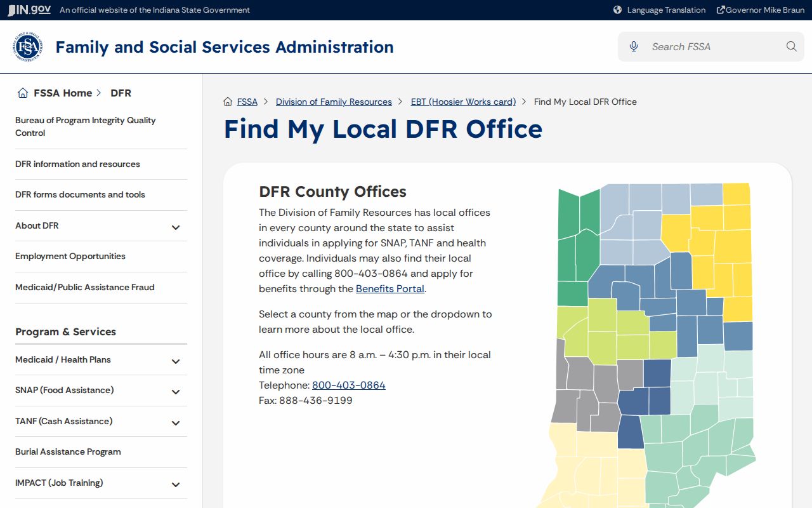Click the IN.gov logo
Image resolution: width=812 pixels, height=508 pixels.
coord(29,10)
